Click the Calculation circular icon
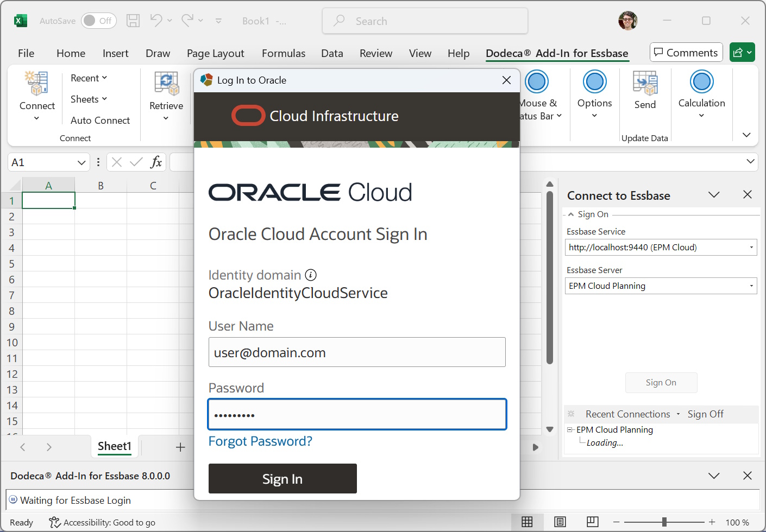Viewport: 766px width, 532px height. click(x=701, y=82)
